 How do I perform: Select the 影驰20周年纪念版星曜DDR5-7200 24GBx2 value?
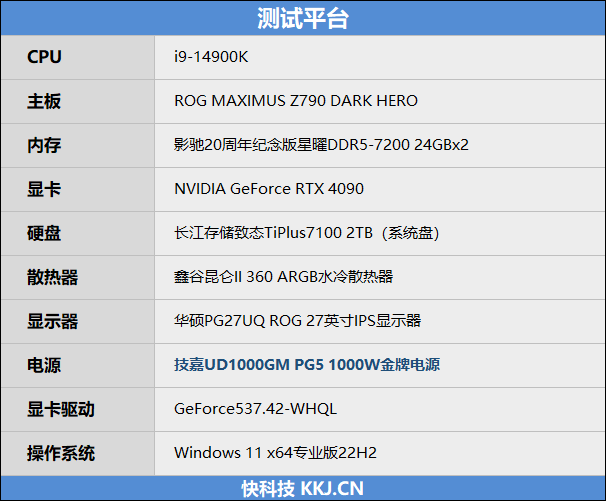pos(321,145)
